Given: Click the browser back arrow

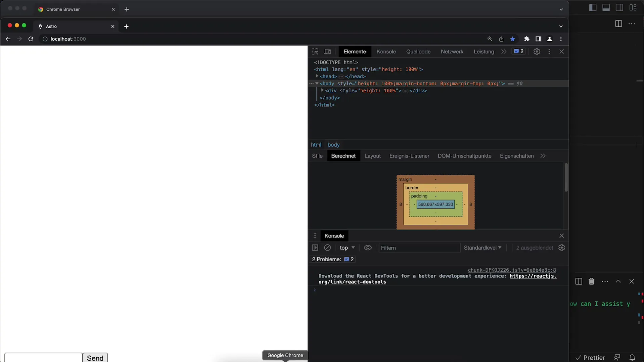Looking at the screenshot, I should point(8,39).
